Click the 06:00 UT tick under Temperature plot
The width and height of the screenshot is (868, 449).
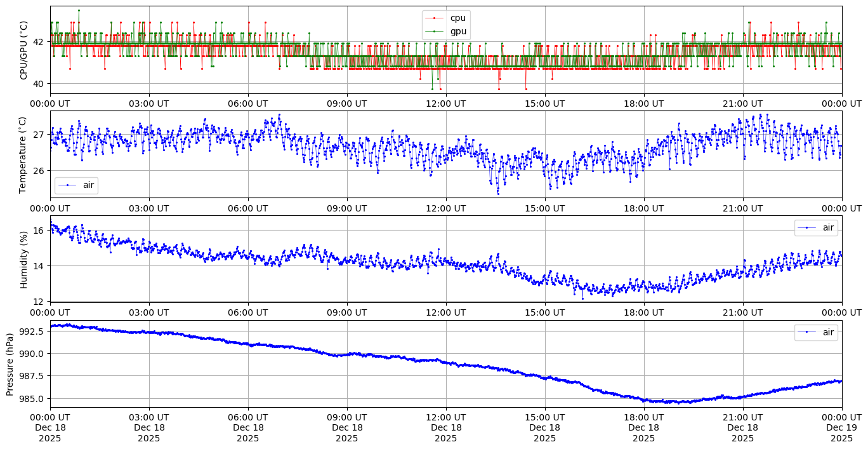coord(247,208)
